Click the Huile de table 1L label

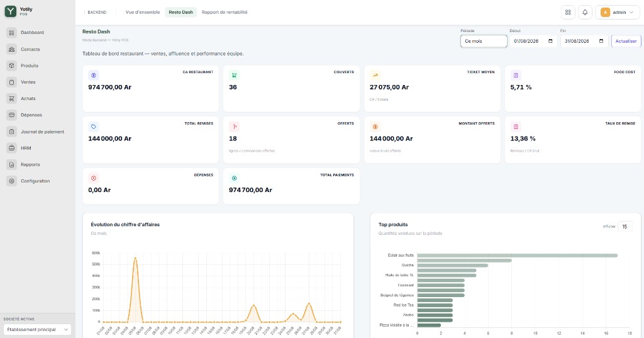click(x=399, y=275)
